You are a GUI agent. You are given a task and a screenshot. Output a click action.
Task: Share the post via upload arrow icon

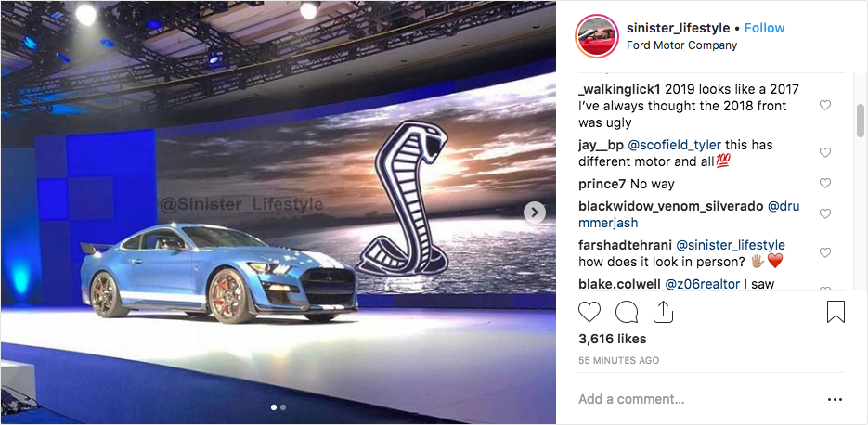click(663, 312)
